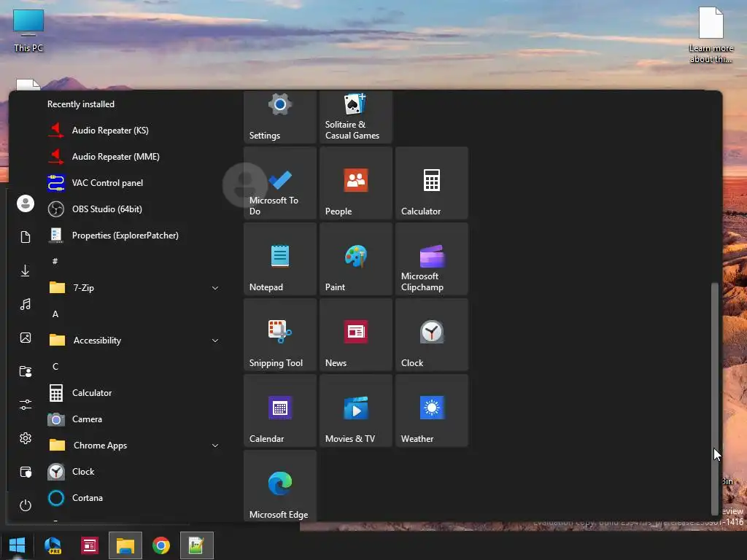
Task: Open Pictures from the Start sidebar
Action: [26, 338]
